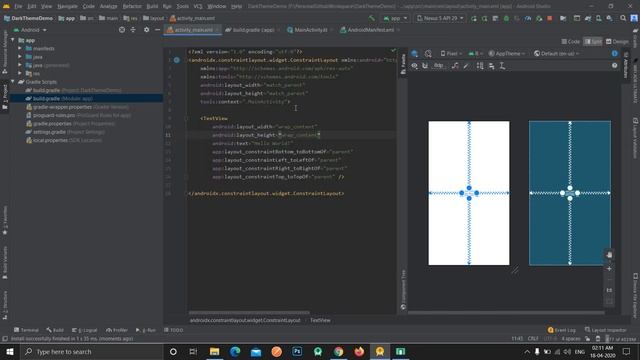Open the Event Log
This screenshot has width=640, height=360.
tap(562, 330)
